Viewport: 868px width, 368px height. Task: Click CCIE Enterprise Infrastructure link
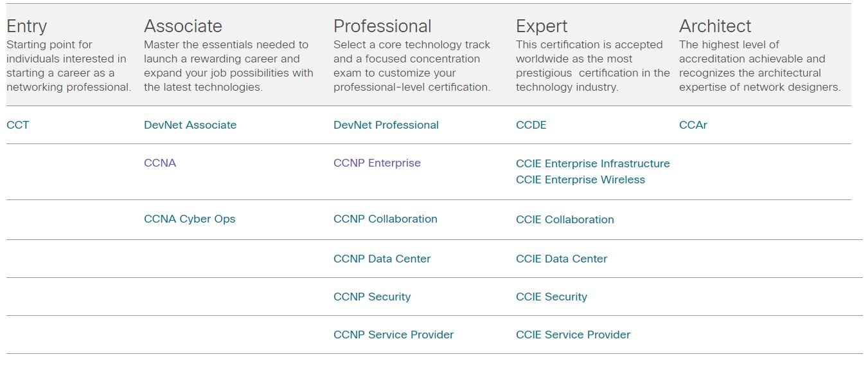[593, 163]
